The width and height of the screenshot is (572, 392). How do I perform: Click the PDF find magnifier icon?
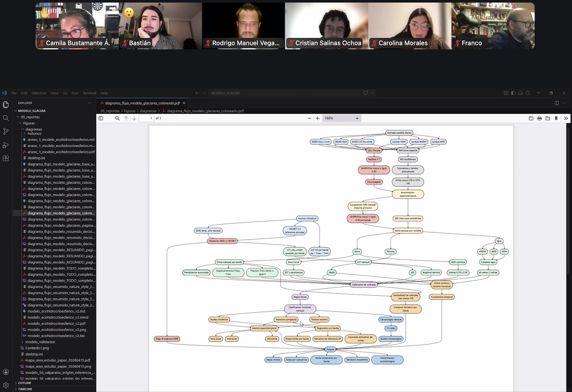pyautogui.click(x=117, y=118)
